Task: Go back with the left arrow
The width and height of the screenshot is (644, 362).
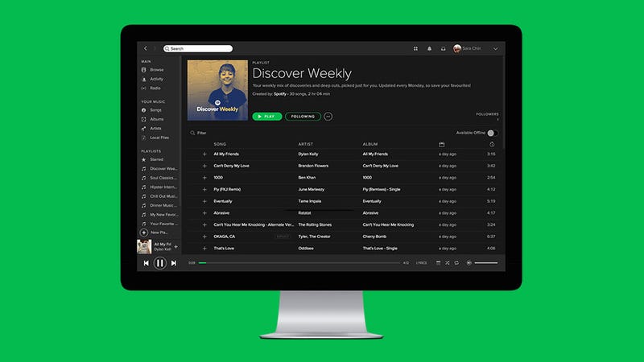Action: tap(146, 48)
